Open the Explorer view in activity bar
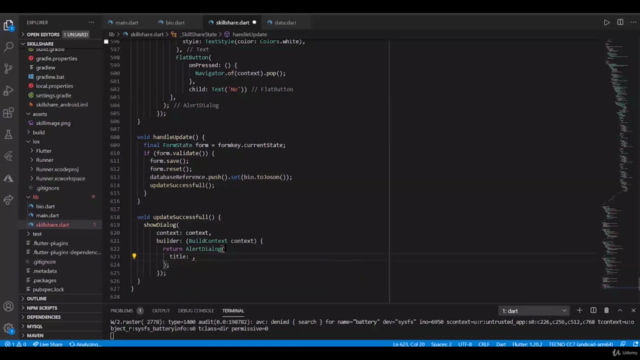Viewport: 640px width, 360px height. (8, 25)
